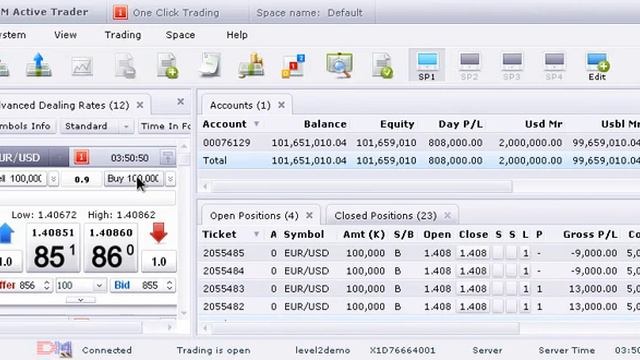Viewport: 640px width, 360px height.
Task: Open the Help menu
Action: pos(237,35)
